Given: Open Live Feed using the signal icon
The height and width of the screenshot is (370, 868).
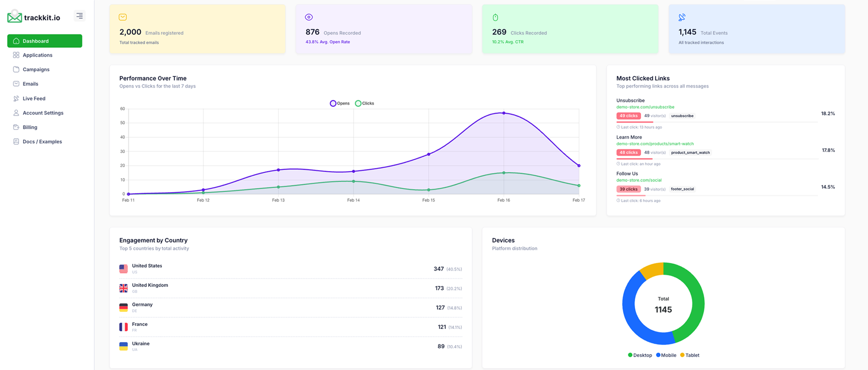Looking at the screenshot, I should 16,98.
